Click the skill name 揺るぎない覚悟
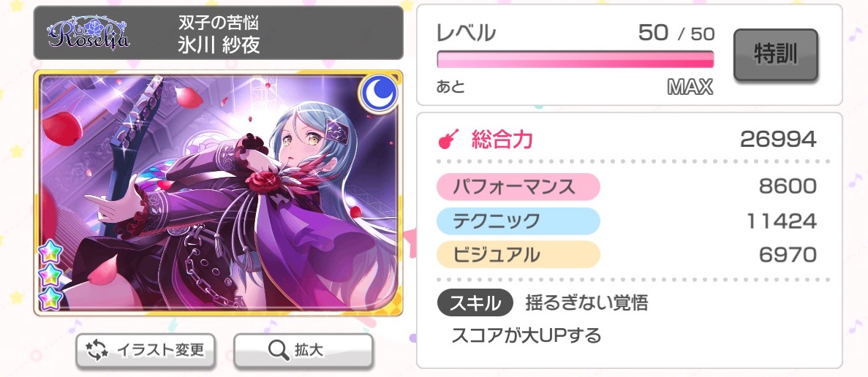Screen dimensions: 868x377 pos(586,302)
